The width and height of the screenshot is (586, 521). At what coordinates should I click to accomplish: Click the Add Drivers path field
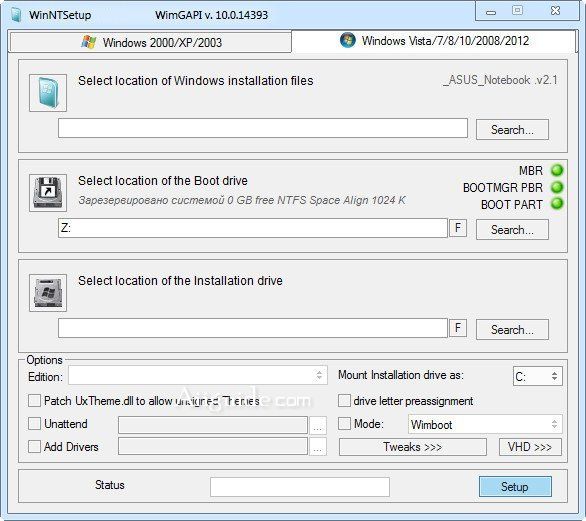point(213,446)
